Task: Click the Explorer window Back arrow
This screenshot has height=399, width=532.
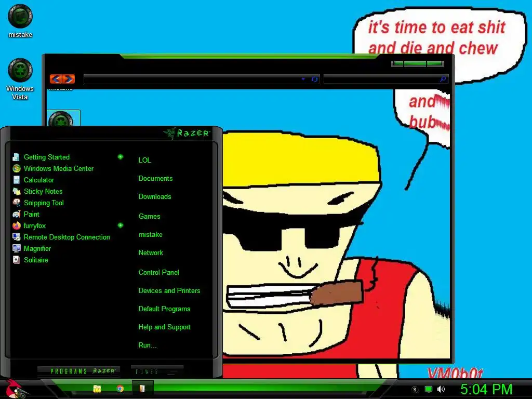Action: coord(56,79)
